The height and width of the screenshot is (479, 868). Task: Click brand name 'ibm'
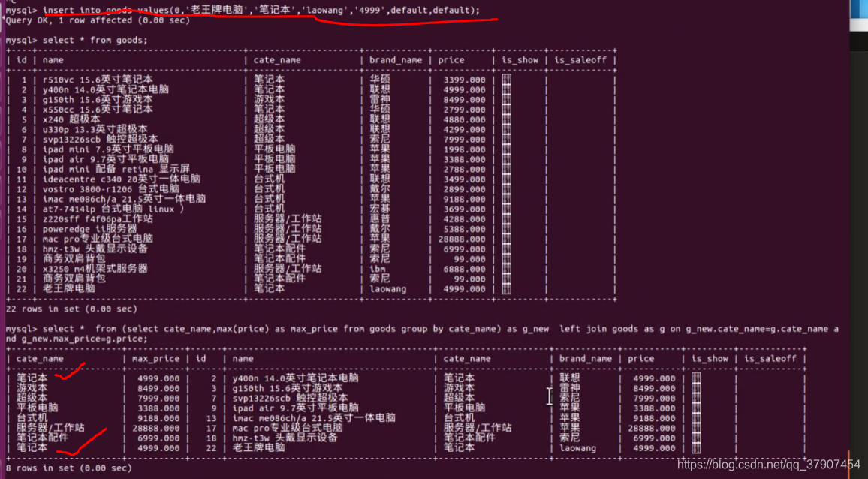point(378,269)
